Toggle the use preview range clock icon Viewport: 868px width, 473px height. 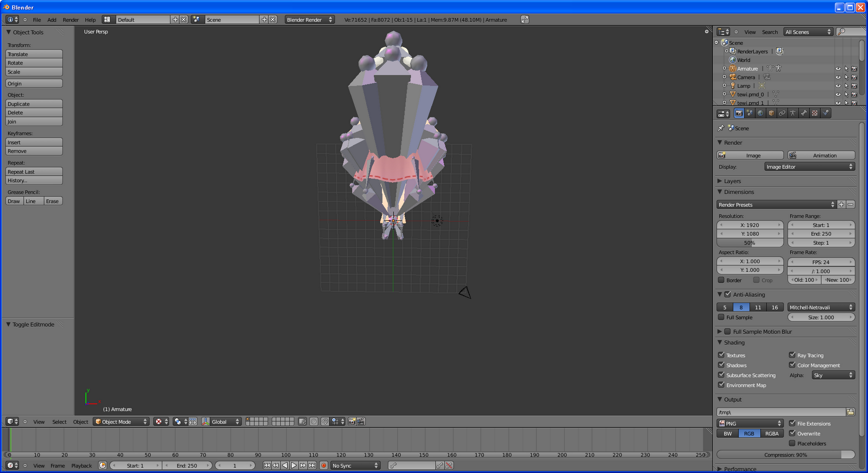tap(103, 465)
